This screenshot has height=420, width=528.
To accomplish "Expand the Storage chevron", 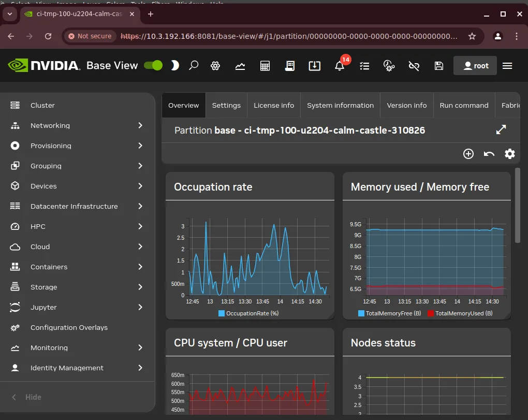I will point(140,287).
